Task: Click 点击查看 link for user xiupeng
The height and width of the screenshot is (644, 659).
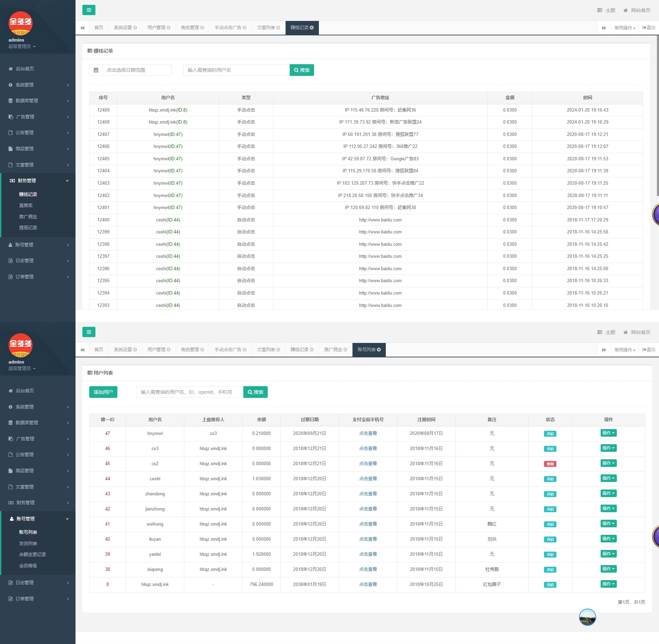Action: coord(368,569)
